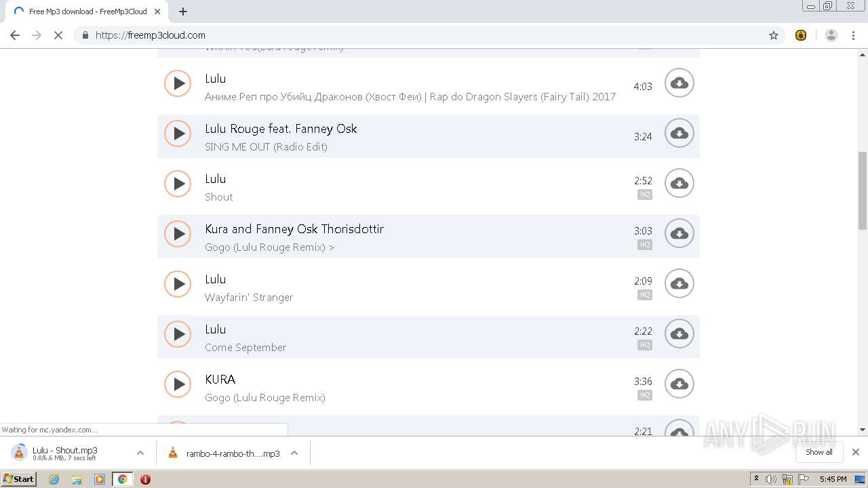Open Windows Explorer from taskbar
The image size is (868, 488).
click(77, 479)
